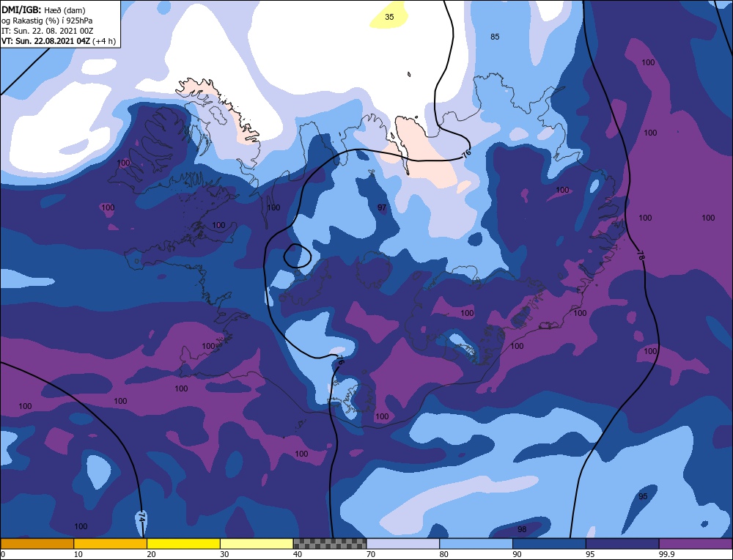Click the "90" legend tick label
This screenshot has height=560, width=733.
(517, 554)
